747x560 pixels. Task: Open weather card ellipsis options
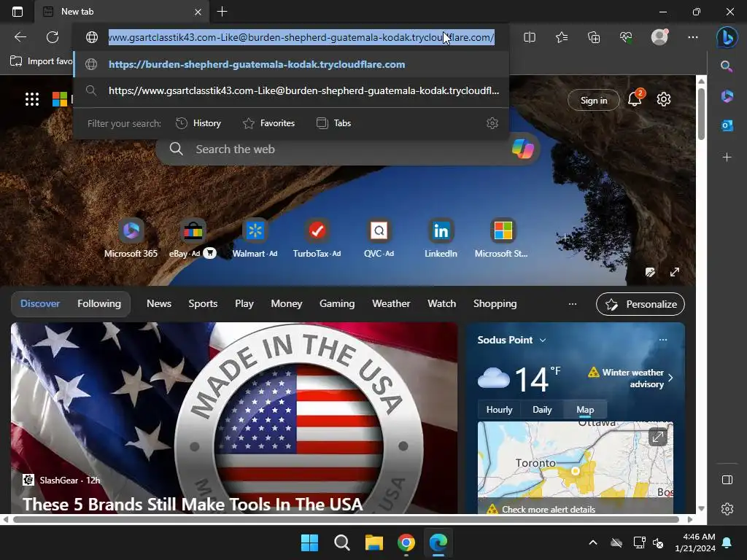(662, 340)
